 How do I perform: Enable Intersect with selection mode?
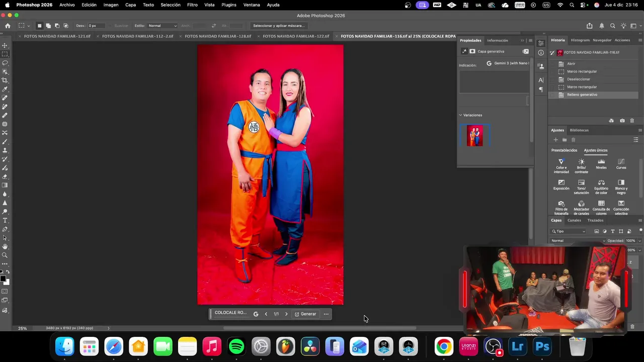(x=66, y=26)
